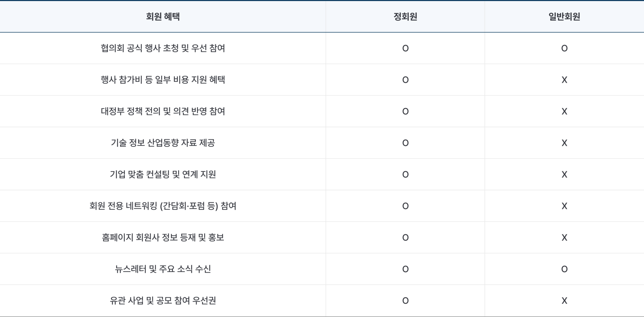Click 정회원 O mark in 유관 사업 및 공모 row
644x317 pixels.
(x=405, y=301)
